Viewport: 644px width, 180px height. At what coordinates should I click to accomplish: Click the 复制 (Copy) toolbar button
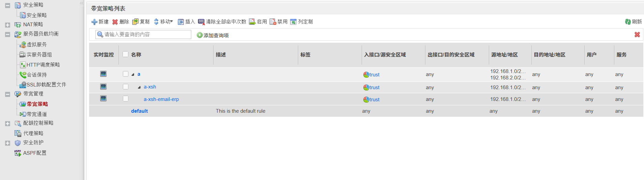[141, 22]
